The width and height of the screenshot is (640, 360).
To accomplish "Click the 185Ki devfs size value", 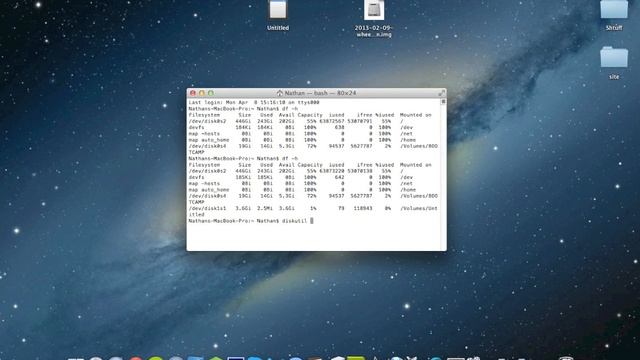I will 243,178.
